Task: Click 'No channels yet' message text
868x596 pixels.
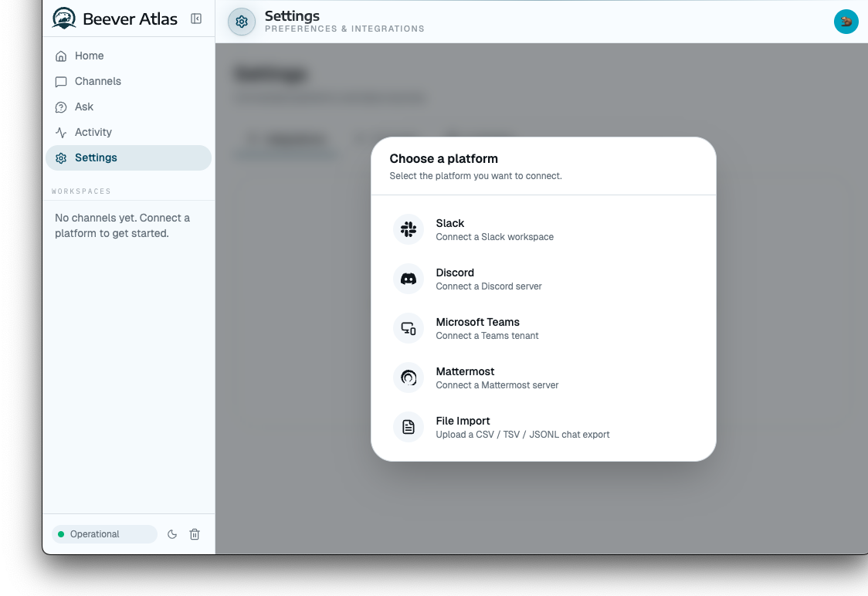Action: click(122, 225)
